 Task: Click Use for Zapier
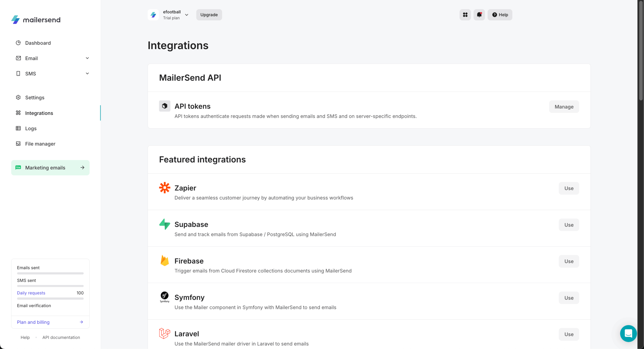[x=569, y=188]
